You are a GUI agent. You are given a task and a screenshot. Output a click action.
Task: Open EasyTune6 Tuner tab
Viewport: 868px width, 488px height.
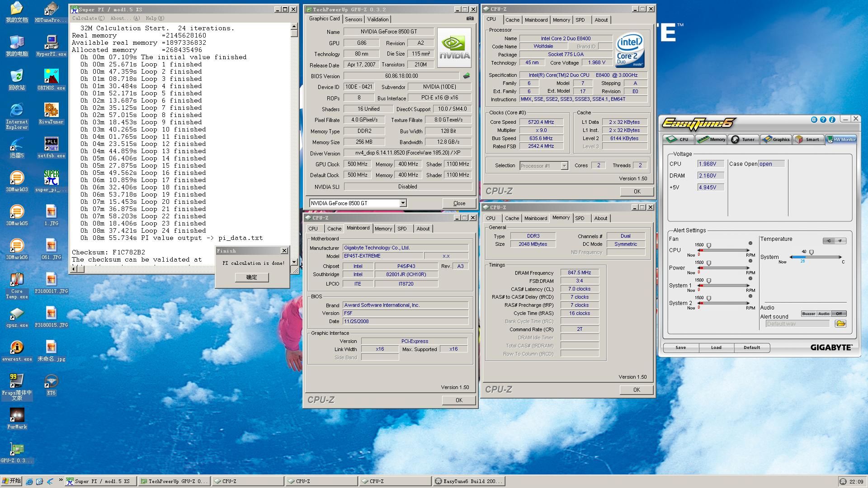click(x=743, y=139)
